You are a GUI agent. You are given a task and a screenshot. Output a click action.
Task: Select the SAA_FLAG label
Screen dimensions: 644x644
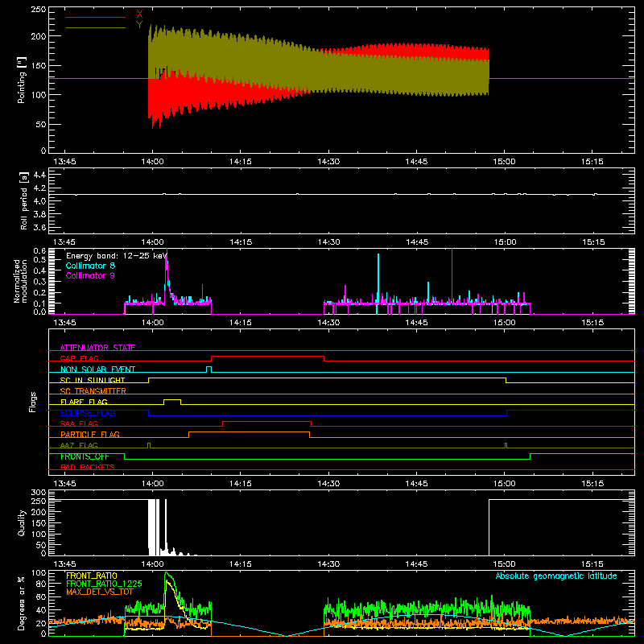(79, 423)
